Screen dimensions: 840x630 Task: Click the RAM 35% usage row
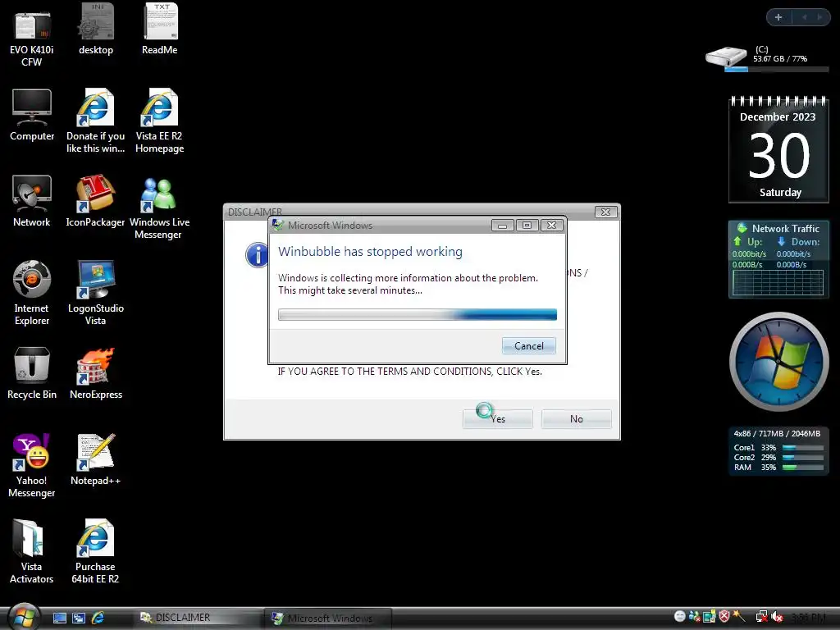pos(778,467)
